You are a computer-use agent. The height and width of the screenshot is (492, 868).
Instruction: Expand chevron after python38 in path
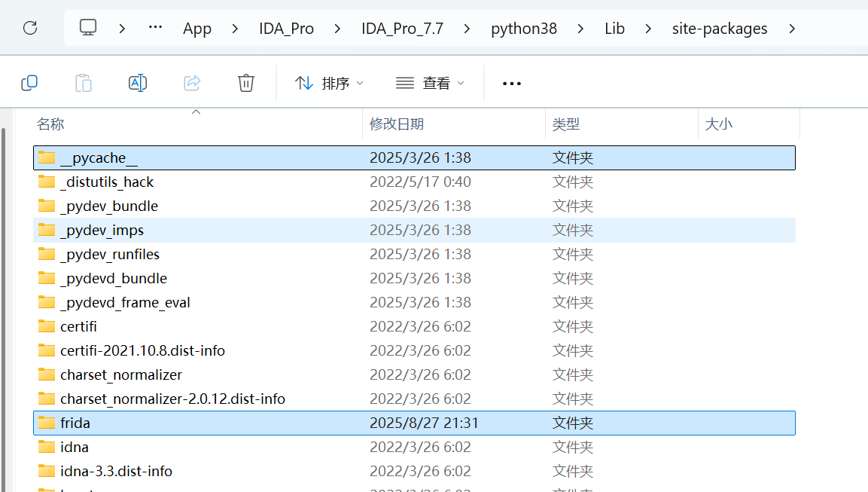[580, 29]
